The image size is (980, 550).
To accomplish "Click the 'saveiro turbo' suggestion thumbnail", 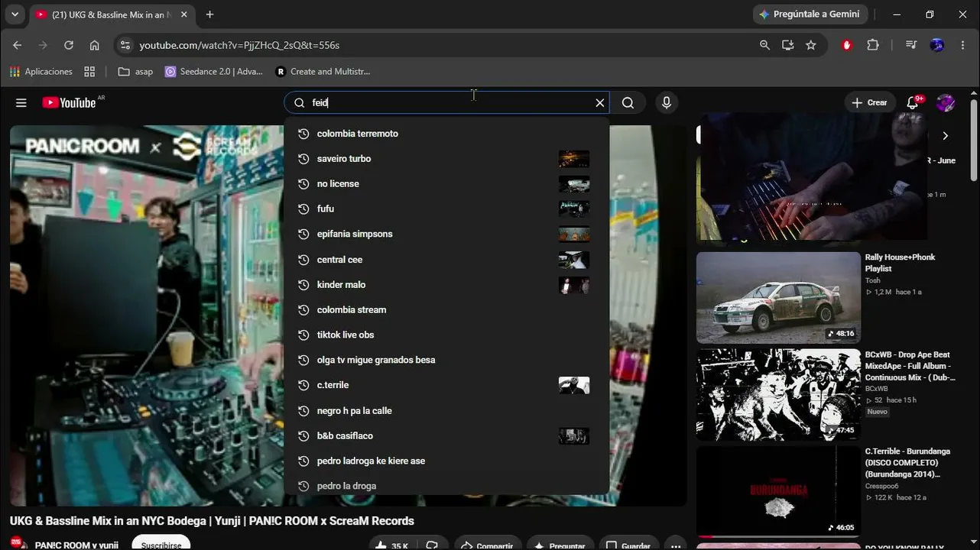I will [x=573, y=159].
